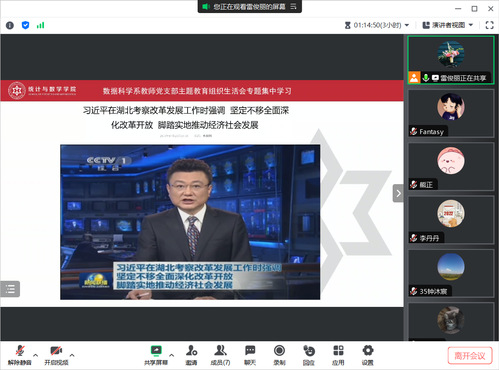Viewport: 499px width, 370px height.
Task: Collapse the participant video sidebar arrow
Action: tap(398, 193)
